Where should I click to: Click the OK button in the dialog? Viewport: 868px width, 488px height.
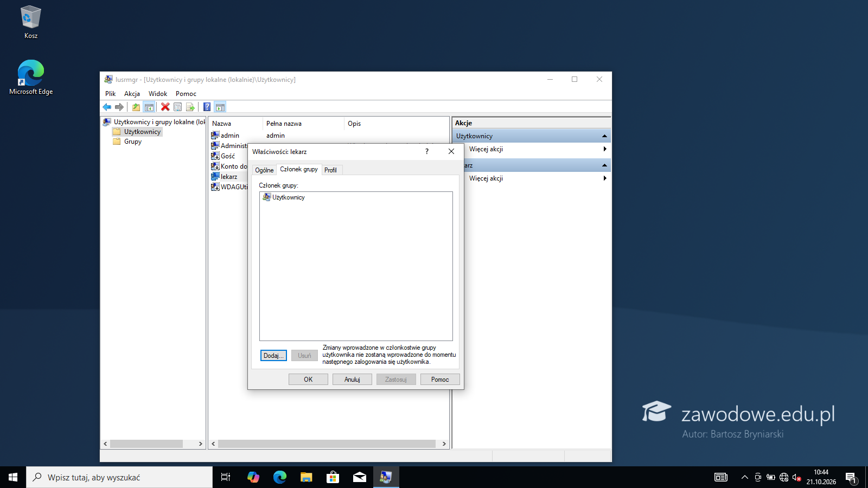[308, 380]
